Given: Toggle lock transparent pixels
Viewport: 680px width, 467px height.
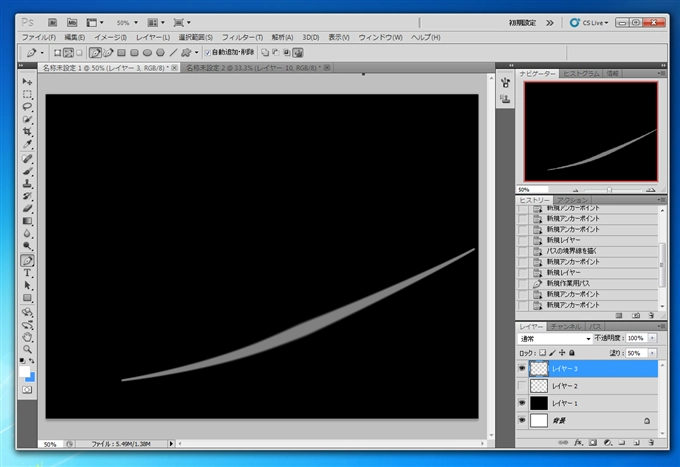Looking at the screenshot, I should coord(543,353).
